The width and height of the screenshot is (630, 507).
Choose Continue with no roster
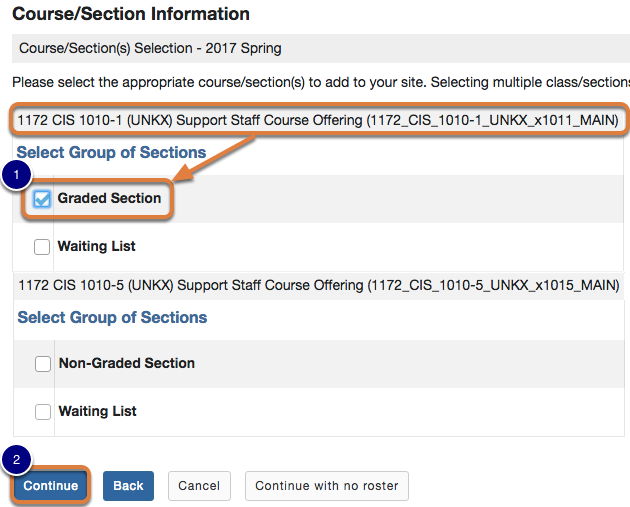click(326, 486)
